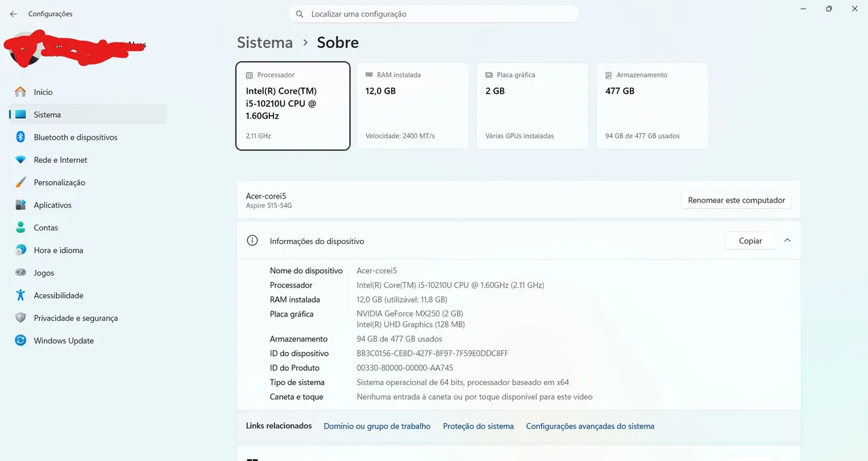The image size is (868, 461).
Task: Open the Proteção do sistema link
Action: point(478,426)
